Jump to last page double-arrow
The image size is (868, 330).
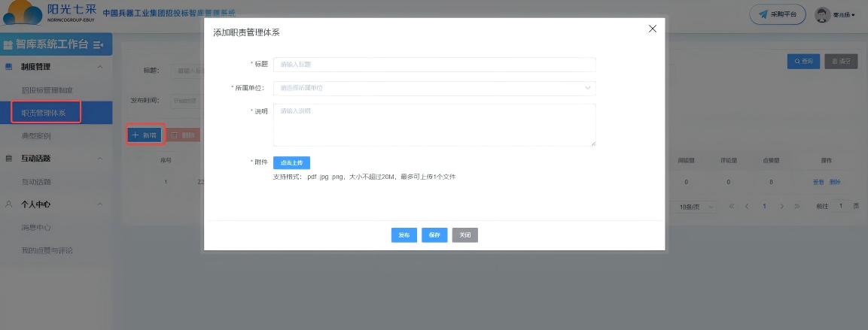(x=798, y=206)
